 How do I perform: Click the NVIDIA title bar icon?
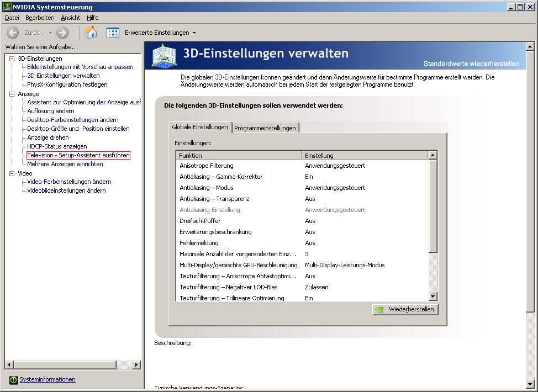pos(7,7)
